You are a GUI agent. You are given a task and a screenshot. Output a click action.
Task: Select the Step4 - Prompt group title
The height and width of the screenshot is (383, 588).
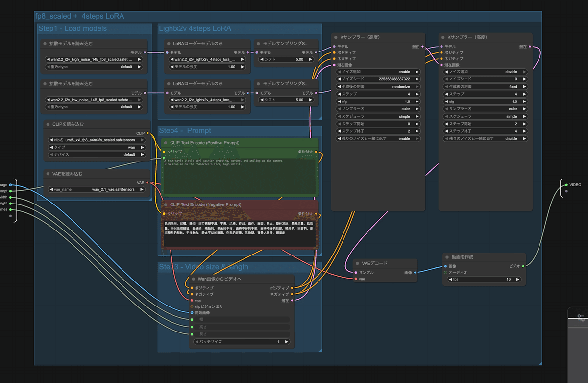[x=185, y=131]
